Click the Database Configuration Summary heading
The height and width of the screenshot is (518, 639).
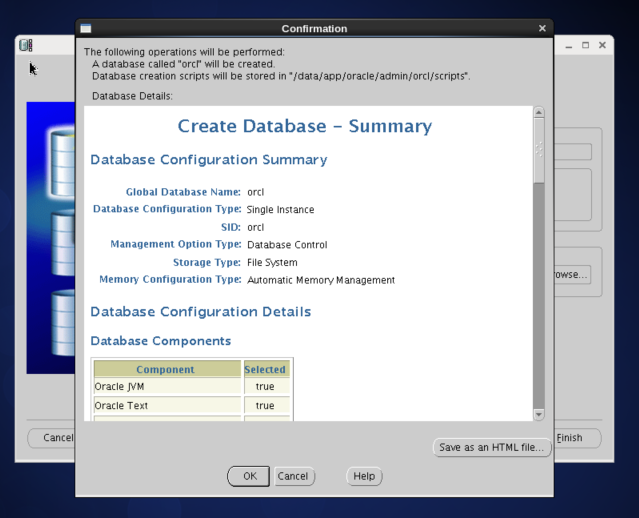(209, 160)
